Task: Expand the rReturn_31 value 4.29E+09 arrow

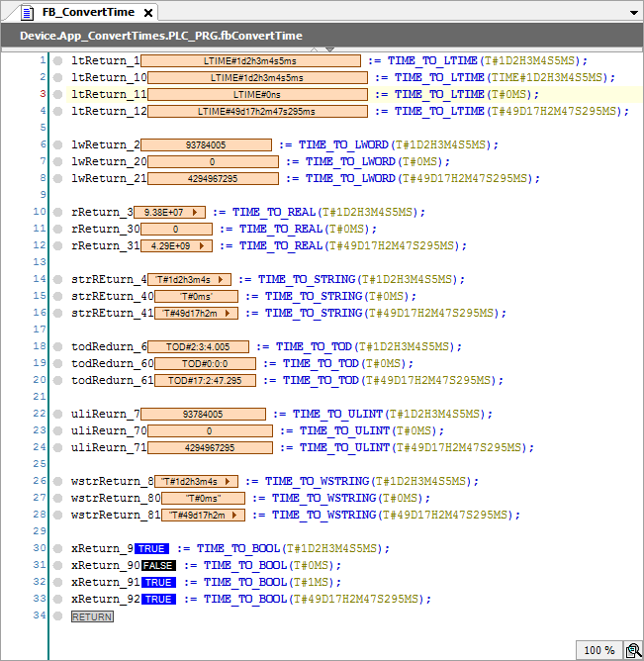Action: (x=197, y=245)
